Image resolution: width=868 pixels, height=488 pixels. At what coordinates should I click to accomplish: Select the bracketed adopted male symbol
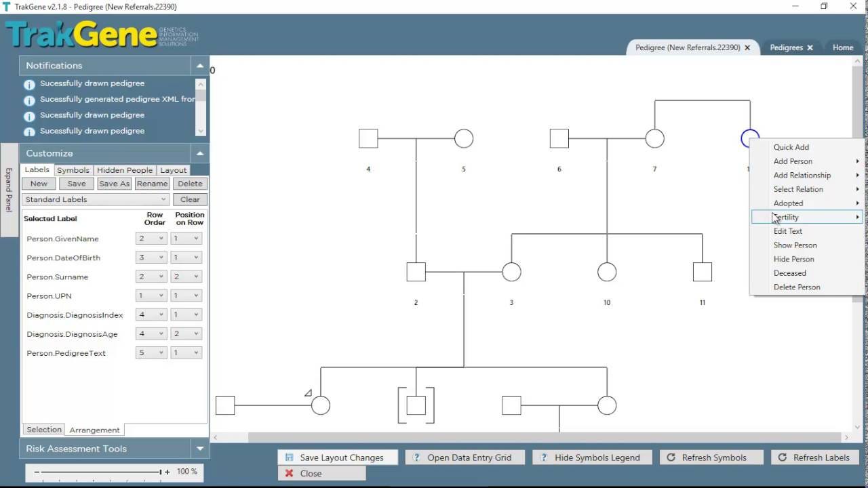click(x=416, y=405)
